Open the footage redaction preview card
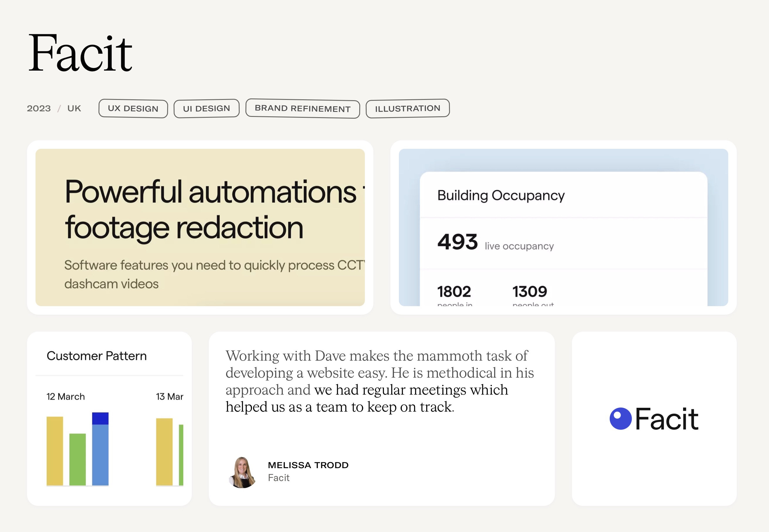This screenshot has height=532, width=769. tap(200, 227)
